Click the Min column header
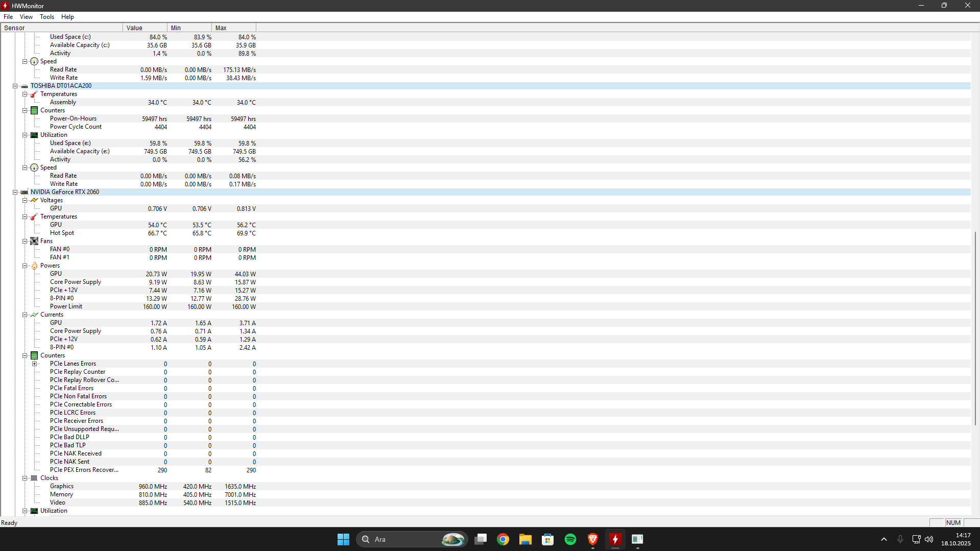 [189, 28]
